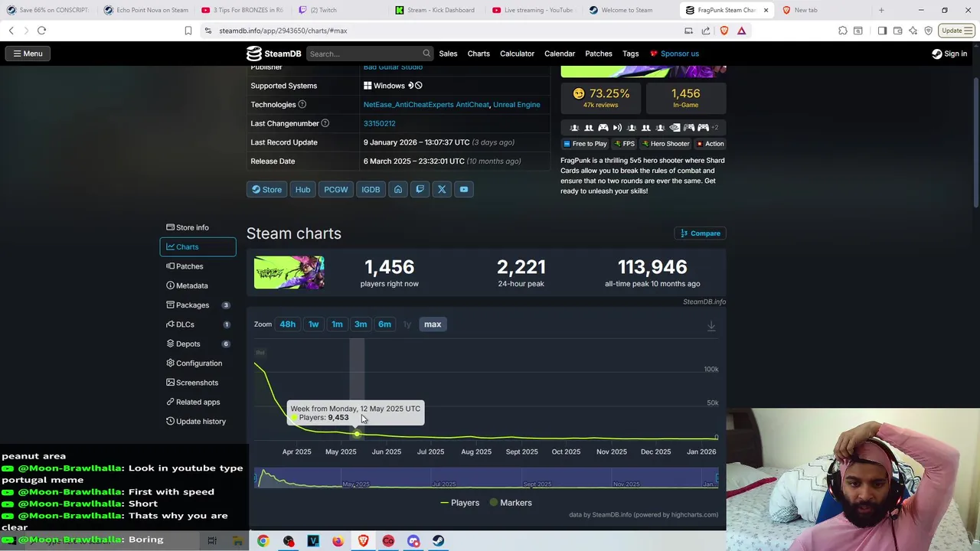The height and width of the screenshot is (551, 980).
Task: Open the X (Twitter) link icon
Action: [442, 190]
